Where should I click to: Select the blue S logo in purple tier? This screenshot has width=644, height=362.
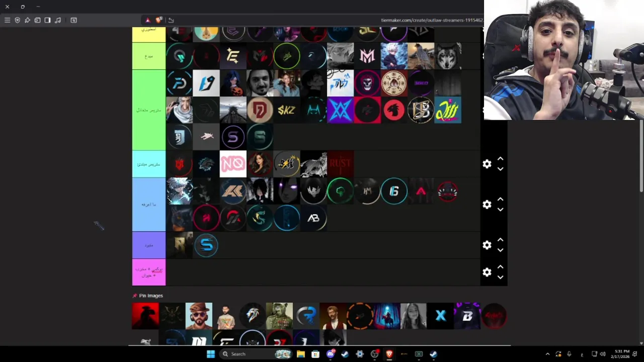(x=206, y=245)
